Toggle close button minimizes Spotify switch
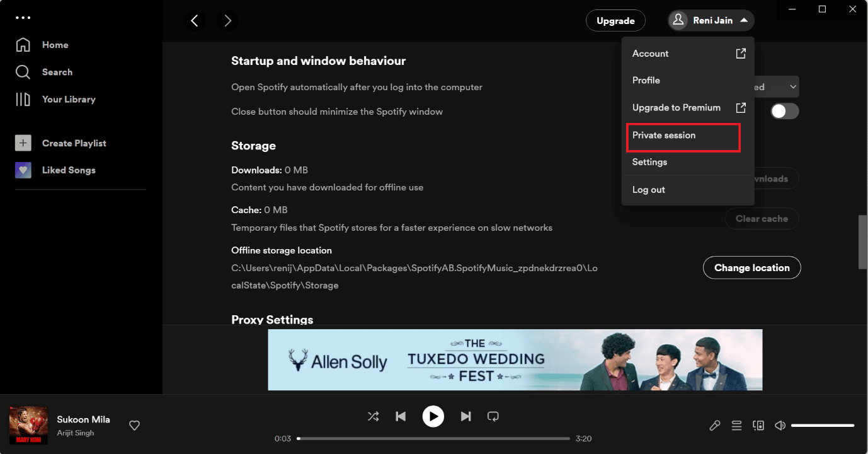The height and width of the screenshot is (454, 868). (785, 112)
